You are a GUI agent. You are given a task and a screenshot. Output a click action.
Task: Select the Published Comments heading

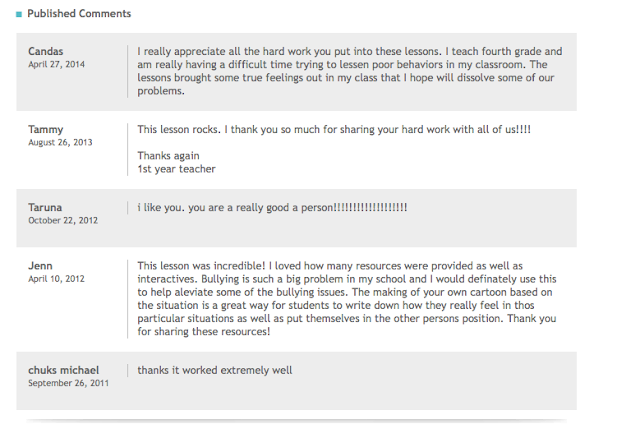(x=79, y=13)
